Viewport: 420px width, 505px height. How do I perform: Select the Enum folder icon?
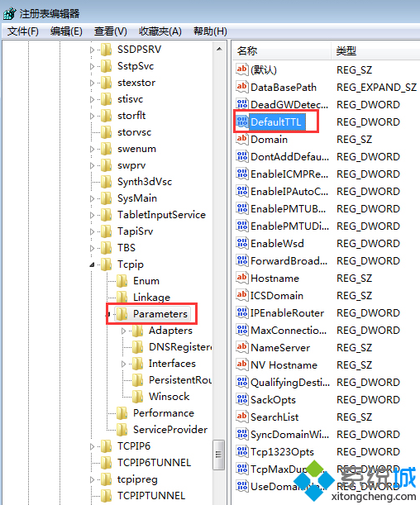[x=122, y=281]
